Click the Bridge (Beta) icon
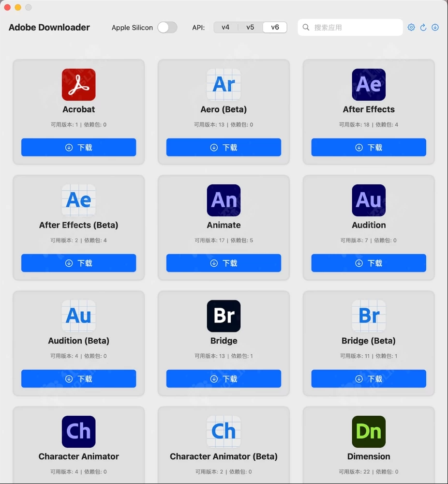 (369, 316)
